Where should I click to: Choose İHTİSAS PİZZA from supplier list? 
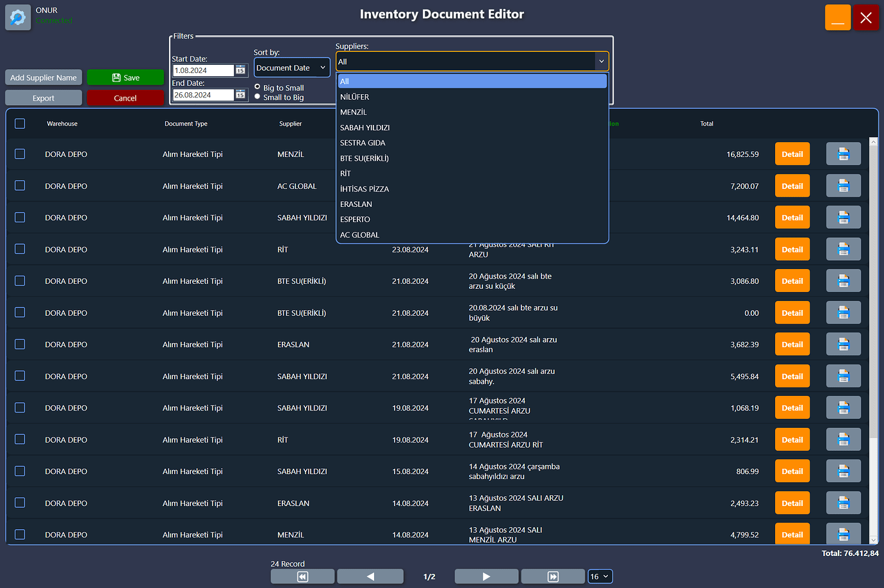[x=364, y=189]
